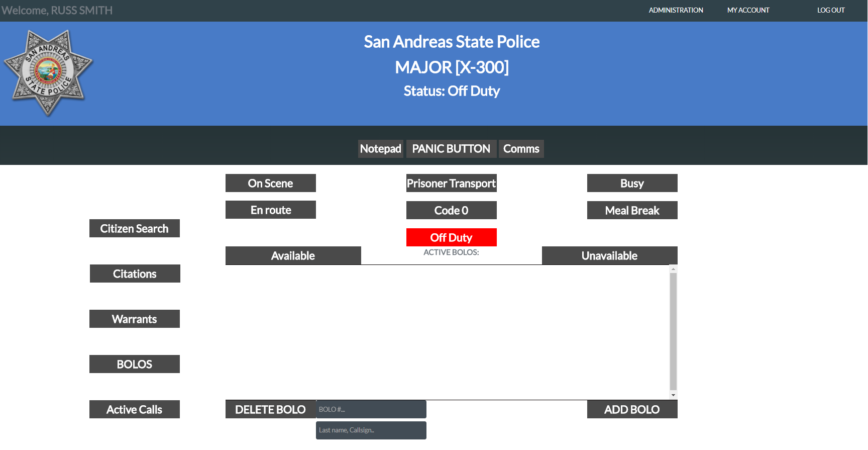View Active Calls
Screen dimensions: 868x450
[135, 409]
